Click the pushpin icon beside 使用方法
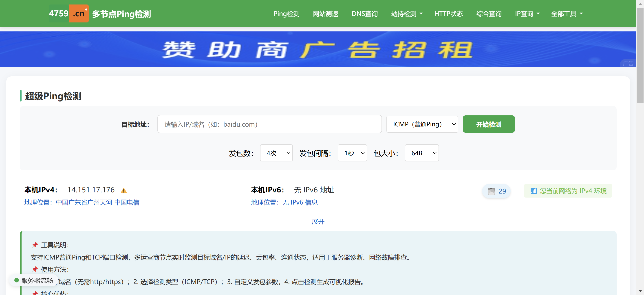 (x=35, y=269)
